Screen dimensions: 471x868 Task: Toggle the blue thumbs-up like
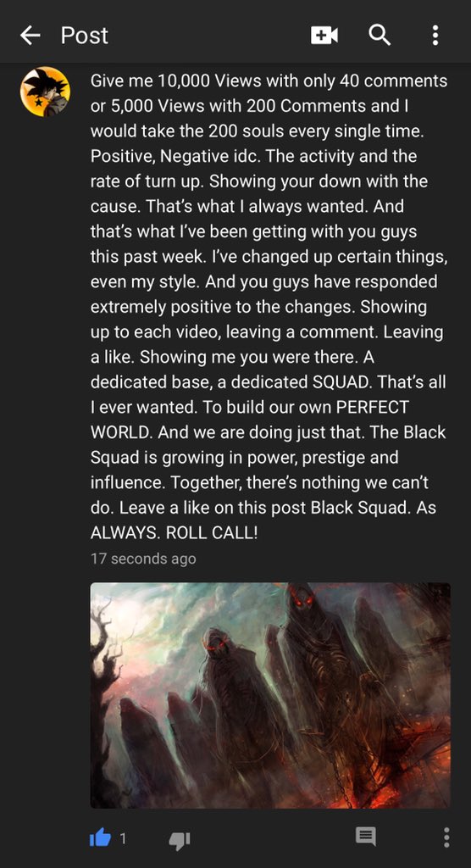tap(100, 838)
